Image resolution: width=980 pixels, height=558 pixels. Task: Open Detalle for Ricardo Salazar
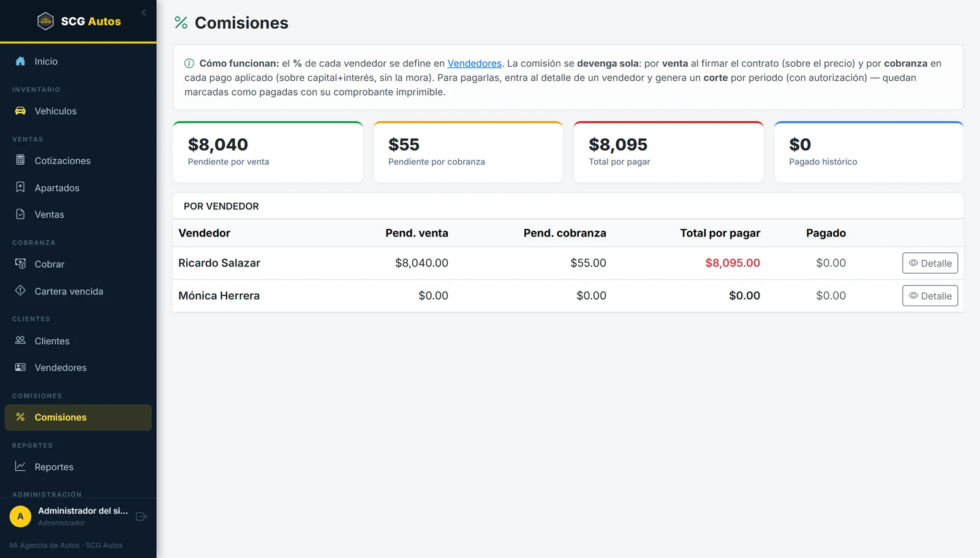[930, 263]
